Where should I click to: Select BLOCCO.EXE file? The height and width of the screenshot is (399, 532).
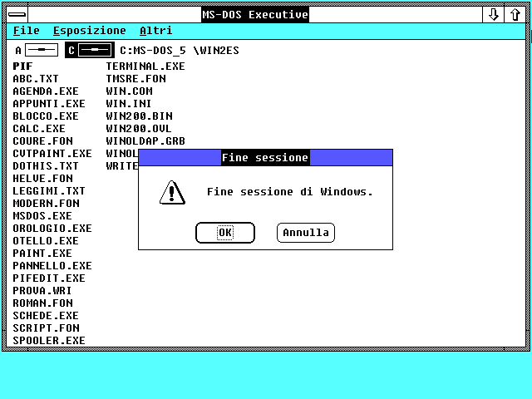coord(46,116)
